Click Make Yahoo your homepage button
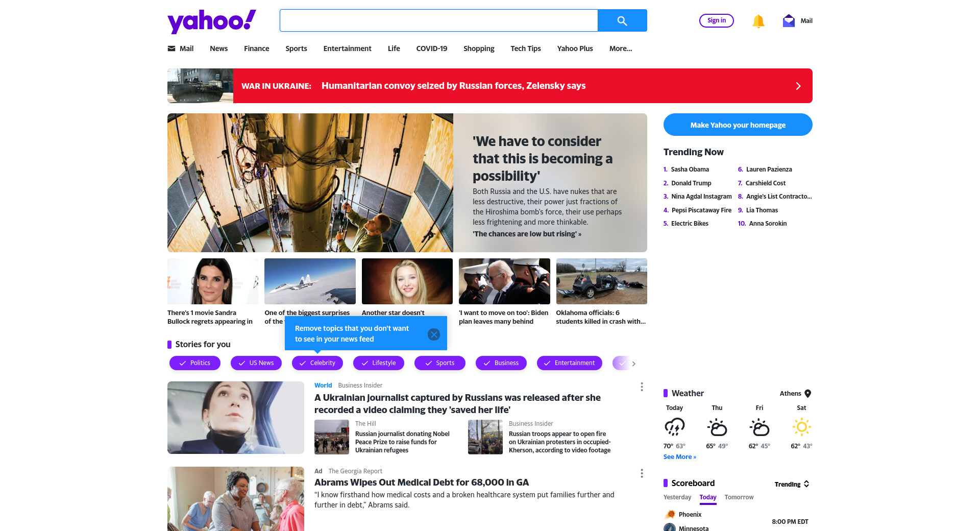The width and height of the screenshot is (980, 531). pyautogui.click(x=738, y=125)
